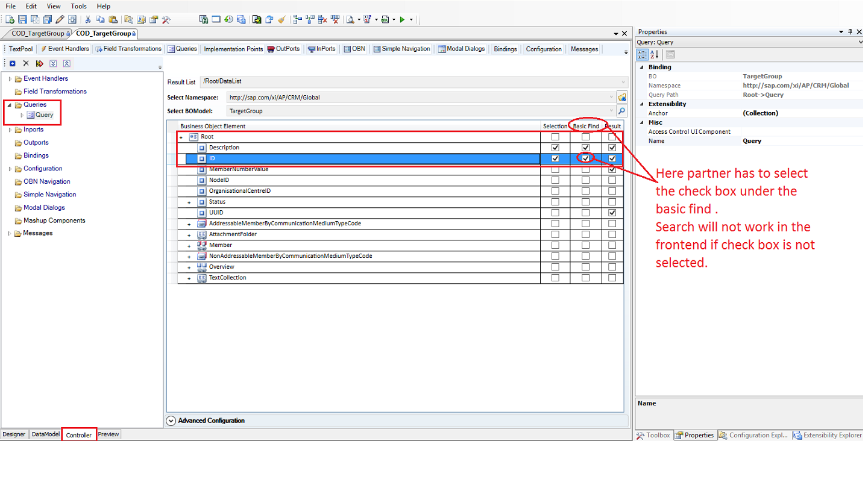Click the TextPool toolbar button
This screenshot has height=488, width=868.
(x=20, y=49)
